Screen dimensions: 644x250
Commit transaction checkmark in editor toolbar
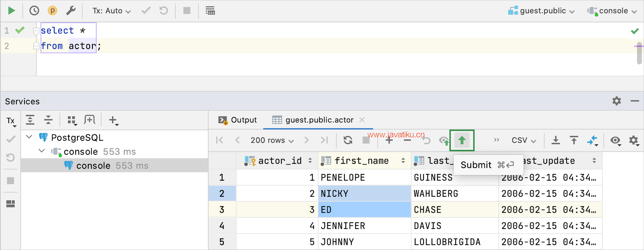146,11
